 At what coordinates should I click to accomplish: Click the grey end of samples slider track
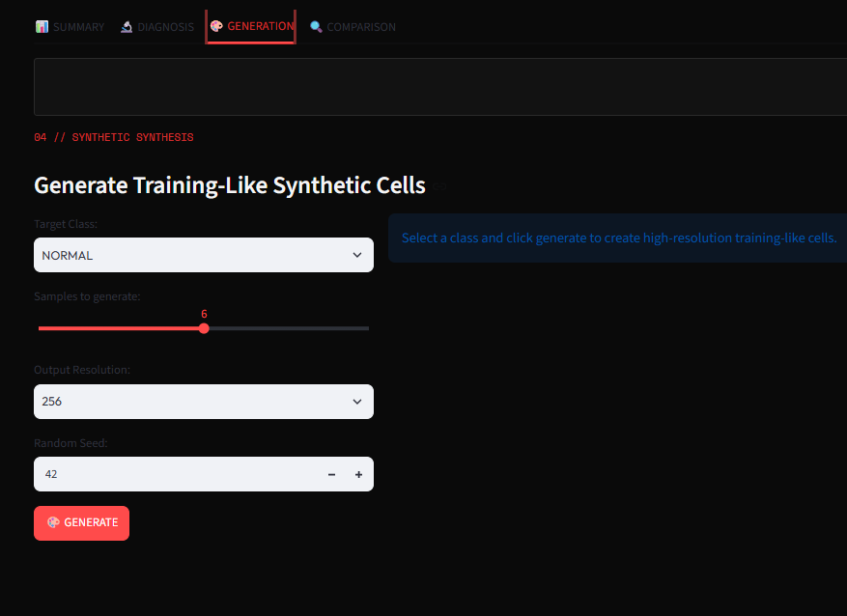[x=366, y=328]
